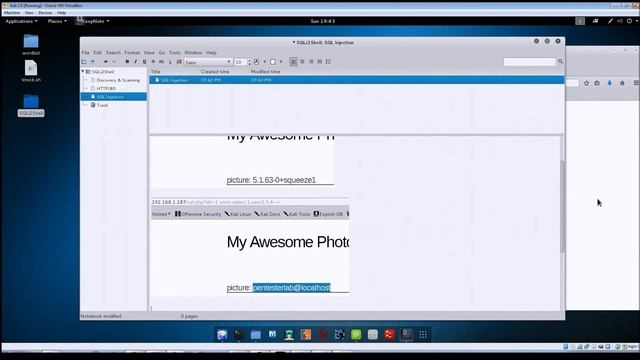Select SQL Injection note in tree
Image resolution: width=640 pixels, height=360 pixels.
110,97
